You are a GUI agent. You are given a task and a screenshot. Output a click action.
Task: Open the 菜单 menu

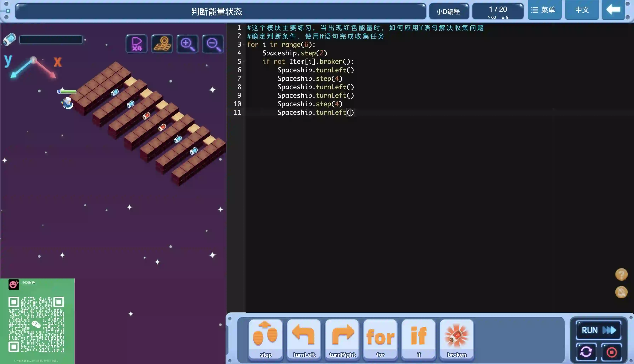coord(544,10)
